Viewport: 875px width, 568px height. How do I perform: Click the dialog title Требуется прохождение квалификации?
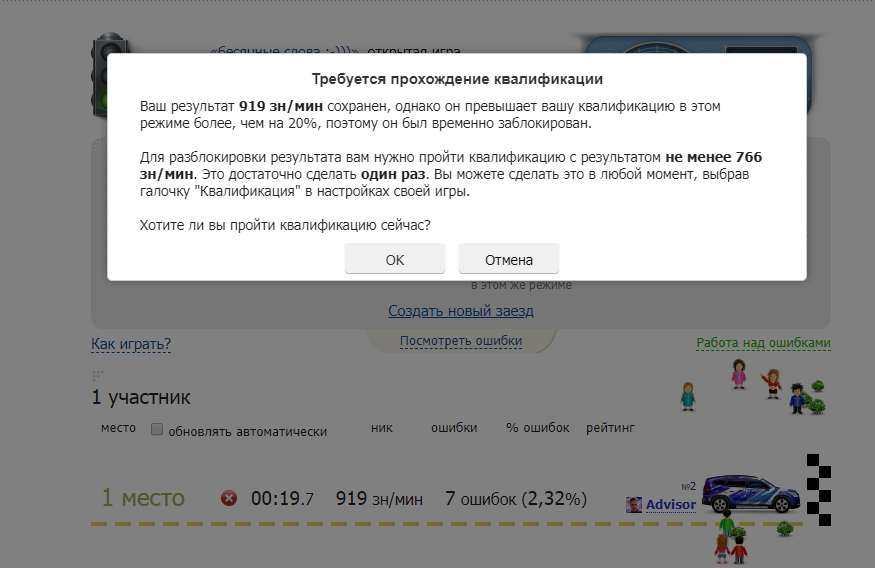coord(457,79)
